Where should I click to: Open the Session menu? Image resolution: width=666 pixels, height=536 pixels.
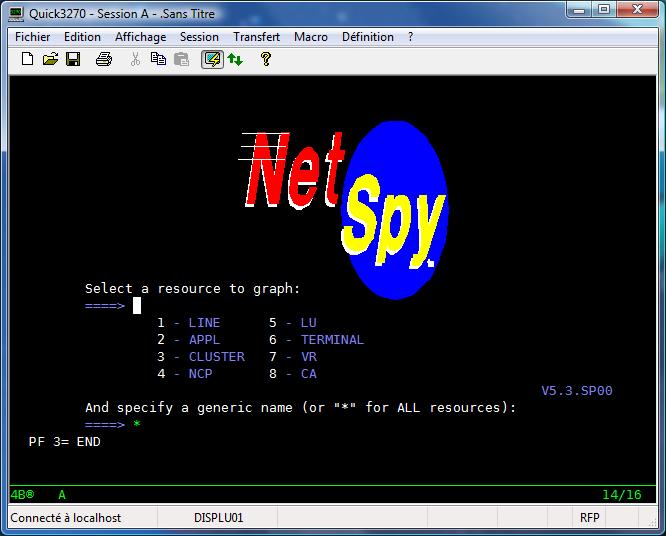[x=199, y=37]
